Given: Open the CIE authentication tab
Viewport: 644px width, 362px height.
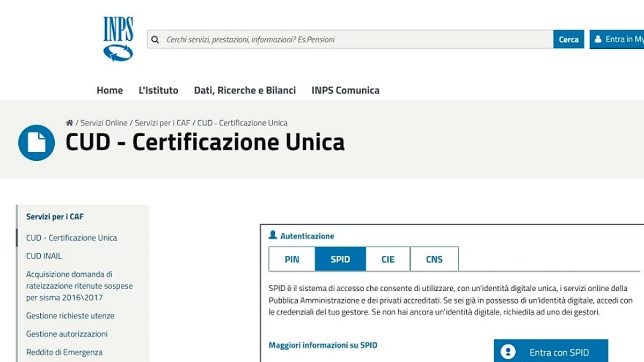Looking at the screenshot, I should [x=387, y=259].
